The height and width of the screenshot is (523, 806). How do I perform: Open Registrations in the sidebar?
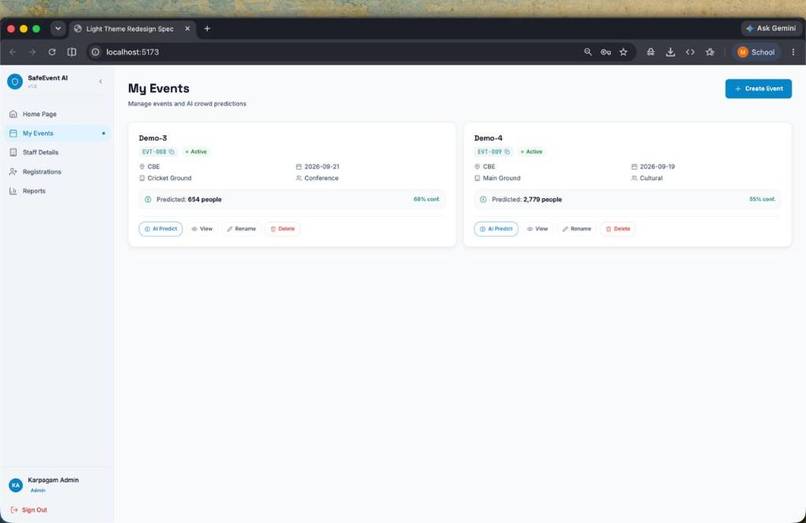tap(57, 172)
